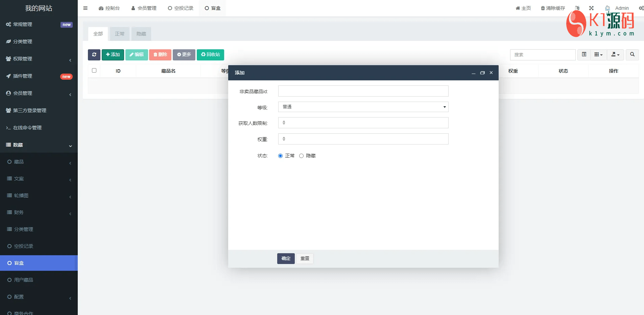The image size is (644, 315).
Task: Expand the 配置 submenu
Action: tap(39, 297)
